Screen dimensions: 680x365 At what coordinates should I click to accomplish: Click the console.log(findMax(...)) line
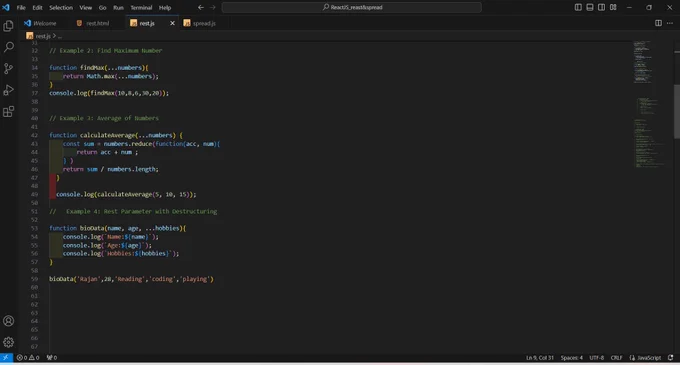(x=109, y=93)
